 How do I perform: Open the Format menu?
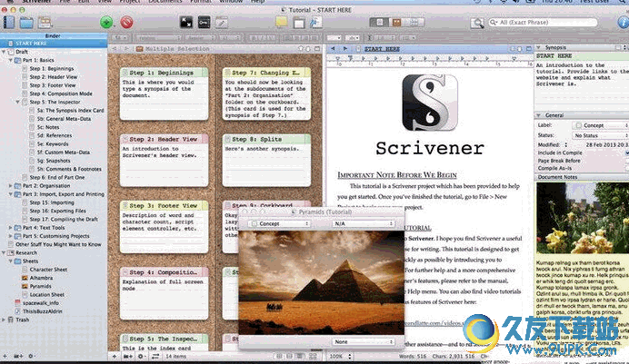(200, 2)
